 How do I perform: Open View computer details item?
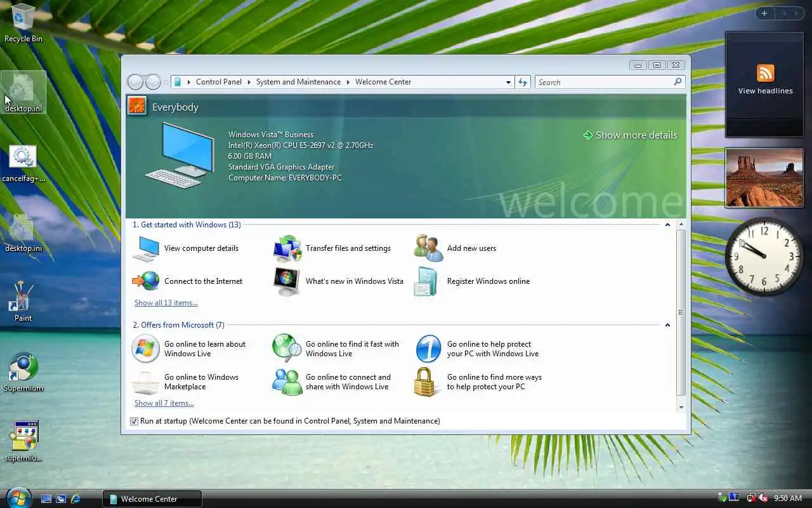pyautogui.click(x=186, y=248)
